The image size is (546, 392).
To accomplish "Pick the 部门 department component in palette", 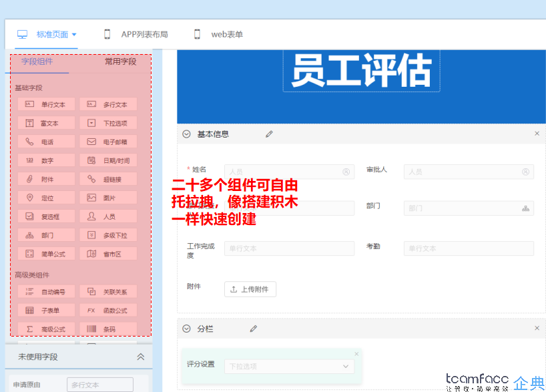I will 46,235.
